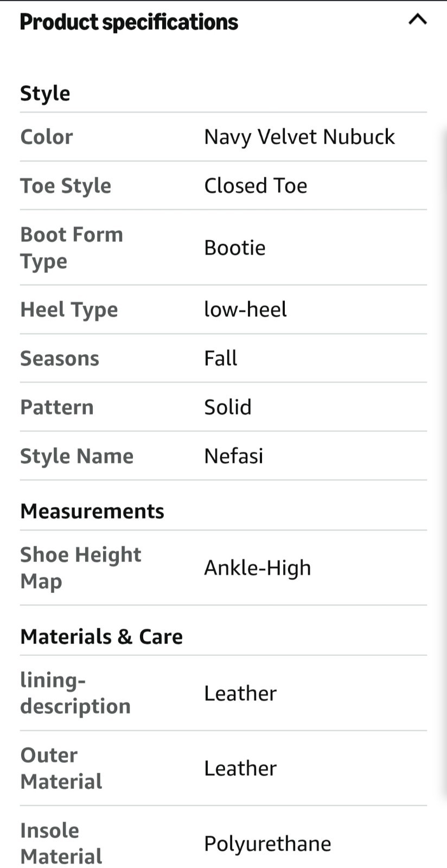Click the Heel Type label
The width and height of the screenshot is (447, 868).
tap(69, 310)
